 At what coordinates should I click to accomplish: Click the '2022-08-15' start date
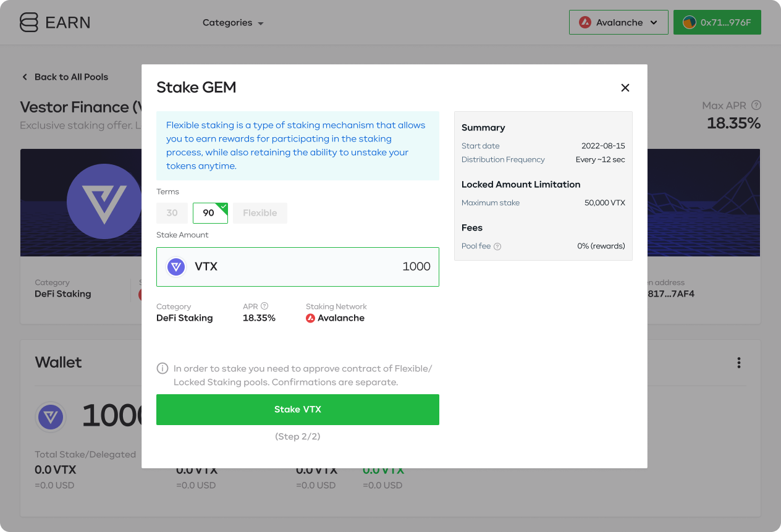coord(603,146)
